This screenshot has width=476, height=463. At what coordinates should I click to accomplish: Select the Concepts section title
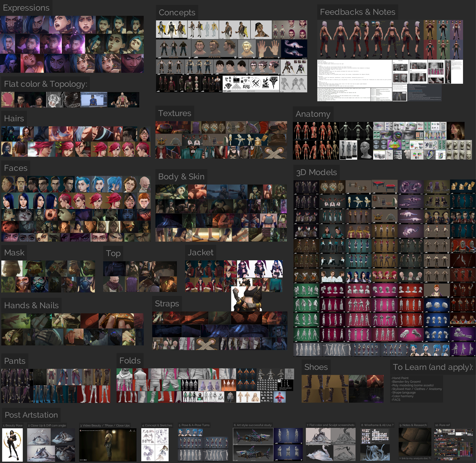tap(177, 12)
